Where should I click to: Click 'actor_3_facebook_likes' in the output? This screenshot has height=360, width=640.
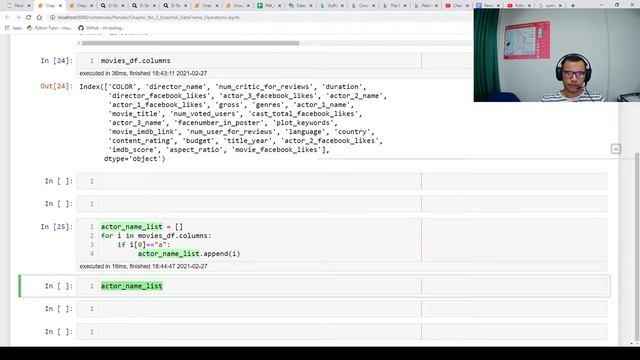(x=268, y=96)
